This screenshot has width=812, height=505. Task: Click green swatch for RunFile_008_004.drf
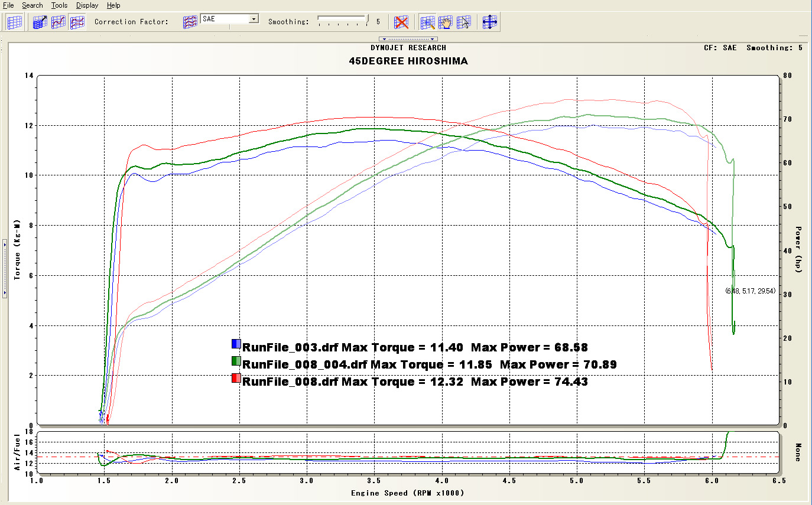[236, 361]
